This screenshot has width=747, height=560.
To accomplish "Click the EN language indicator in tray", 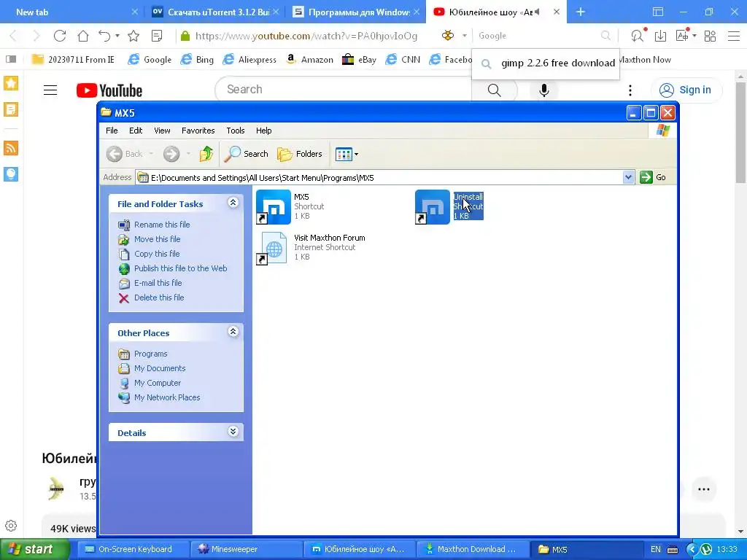I will (x=656, y=549).
